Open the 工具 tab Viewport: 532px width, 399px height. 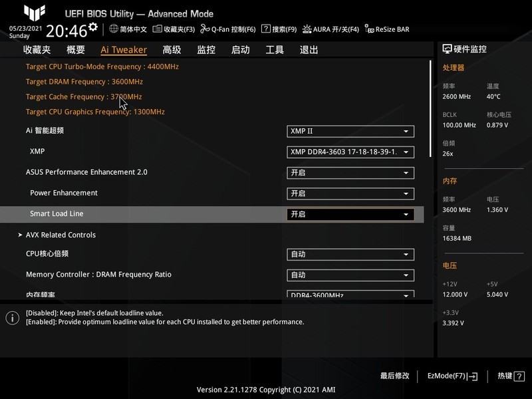click(x=275, y=50)
